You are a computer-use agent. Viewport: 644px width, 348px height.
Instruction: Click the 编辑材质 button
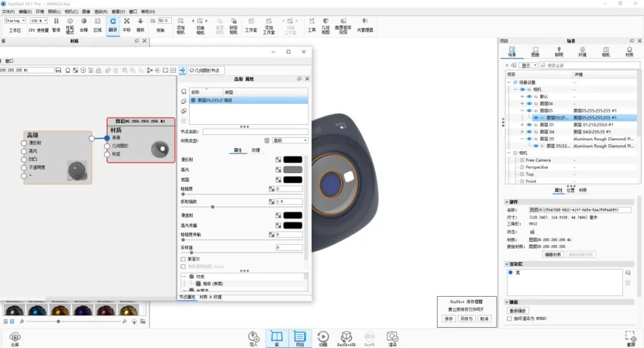(x=553, y=255)
